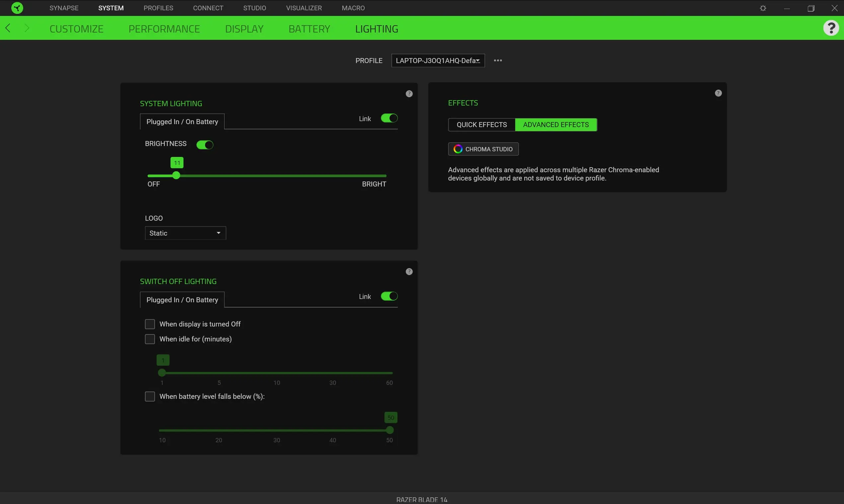Close the Razer Synapse window
The image size is (844, 504).
[x=834, y=8]
